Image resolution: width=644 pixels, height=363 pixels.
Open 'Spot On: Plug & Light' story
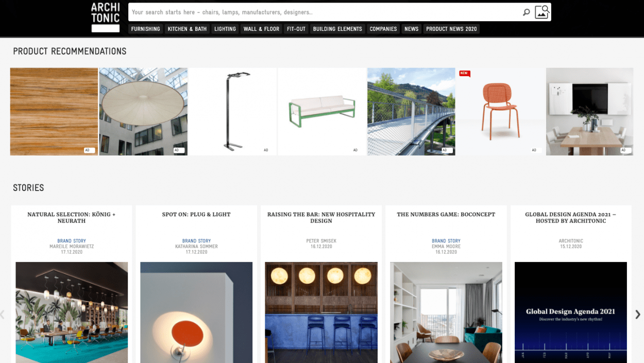196,214
